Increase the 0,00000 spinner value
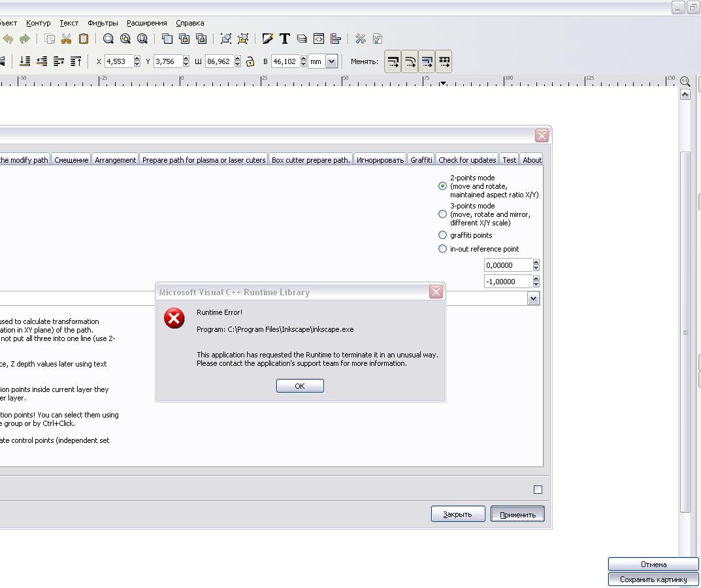701x588 pixels. coord(536,262)
